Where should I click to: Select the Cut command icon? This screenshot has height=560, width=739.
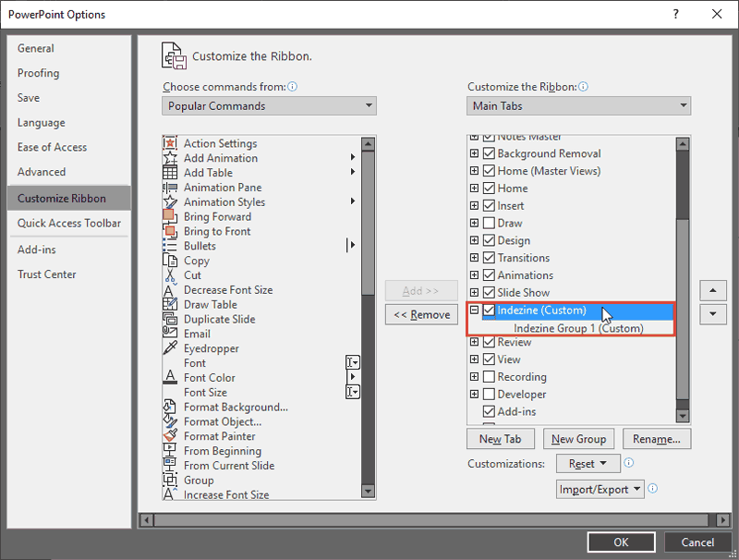pyautogui.click(x=171, y=274)
